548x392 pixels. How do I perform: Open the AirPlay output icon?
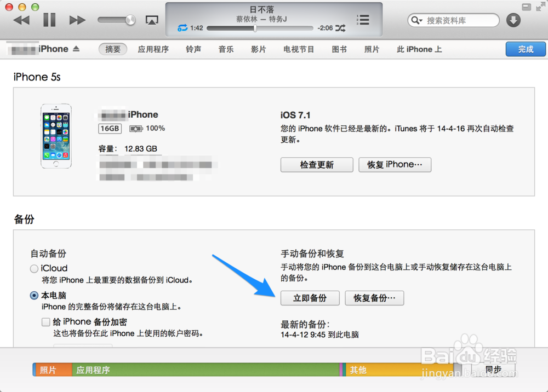[x=152, y=20]
